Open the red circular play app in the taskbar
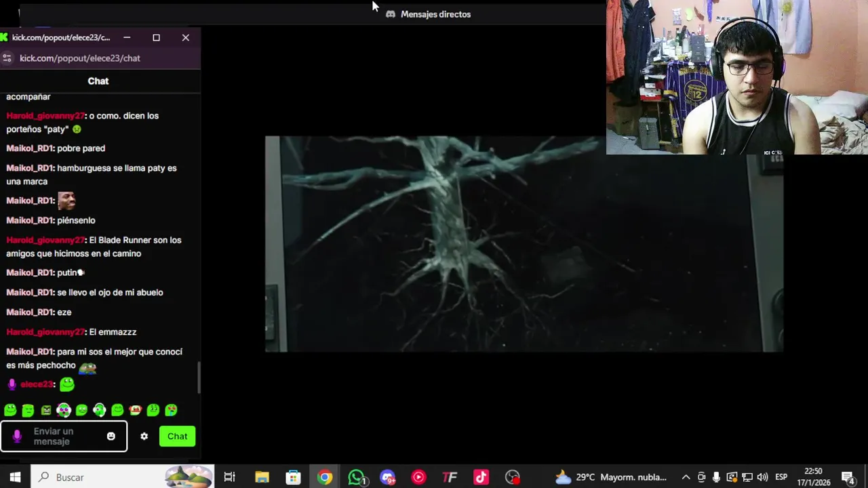Viewport: 868px width, 488px height. point(418,477)
